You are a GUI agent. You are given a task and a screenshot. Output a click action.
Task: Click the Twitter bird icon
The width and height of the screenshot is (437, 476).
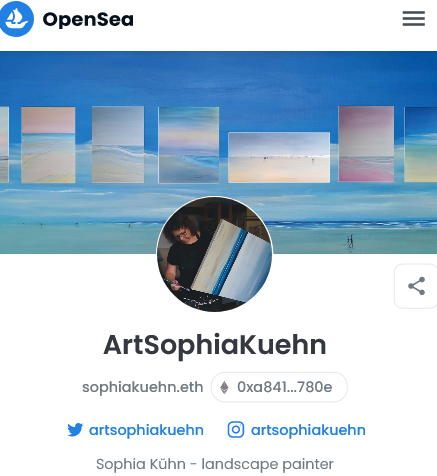coord(75,430)
